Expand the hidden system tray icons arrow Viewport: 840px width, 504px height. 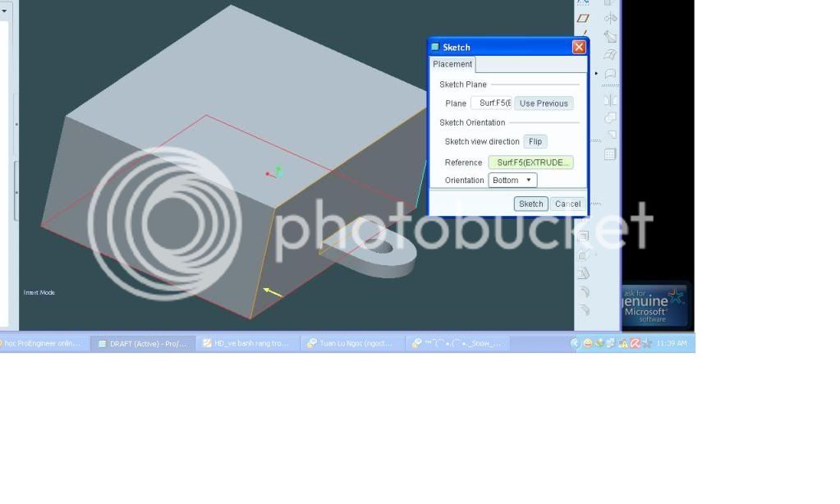pos(575,343)
